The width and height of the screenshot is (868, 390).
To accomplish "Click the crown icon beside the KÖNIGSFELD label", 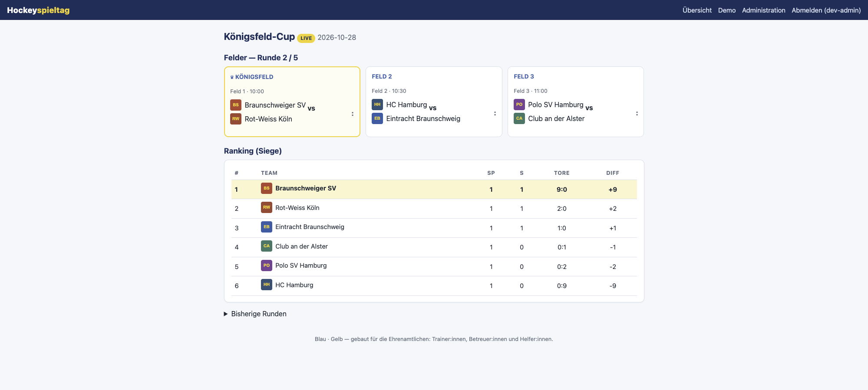I will click(232, 77).
